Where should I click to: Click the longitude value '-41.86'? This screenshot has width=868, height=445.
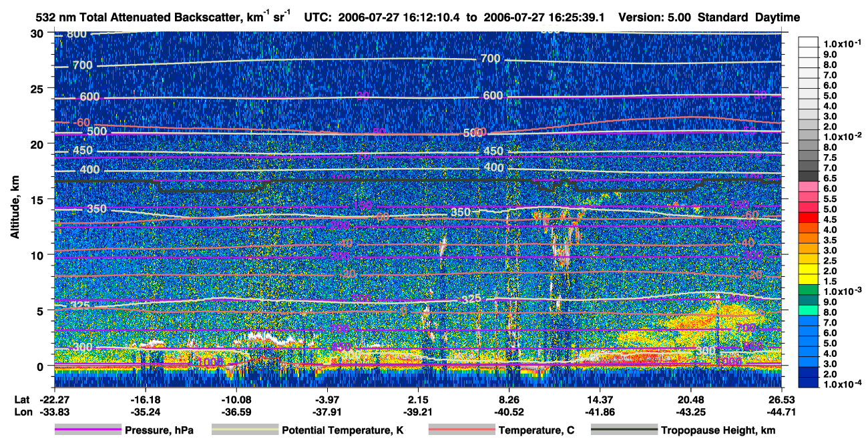click(x=600, y=412)
